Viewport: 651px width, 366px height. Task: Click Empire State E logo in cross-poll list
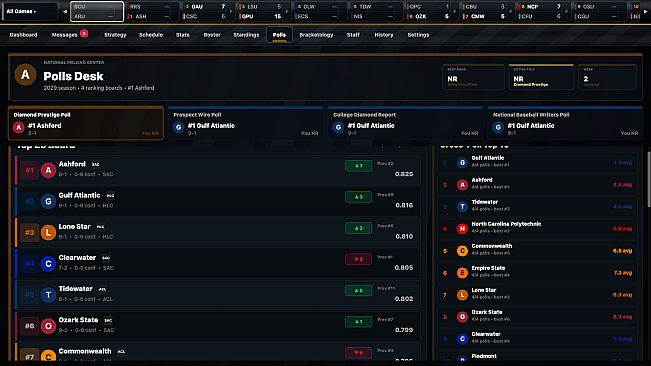coord(462,273)
